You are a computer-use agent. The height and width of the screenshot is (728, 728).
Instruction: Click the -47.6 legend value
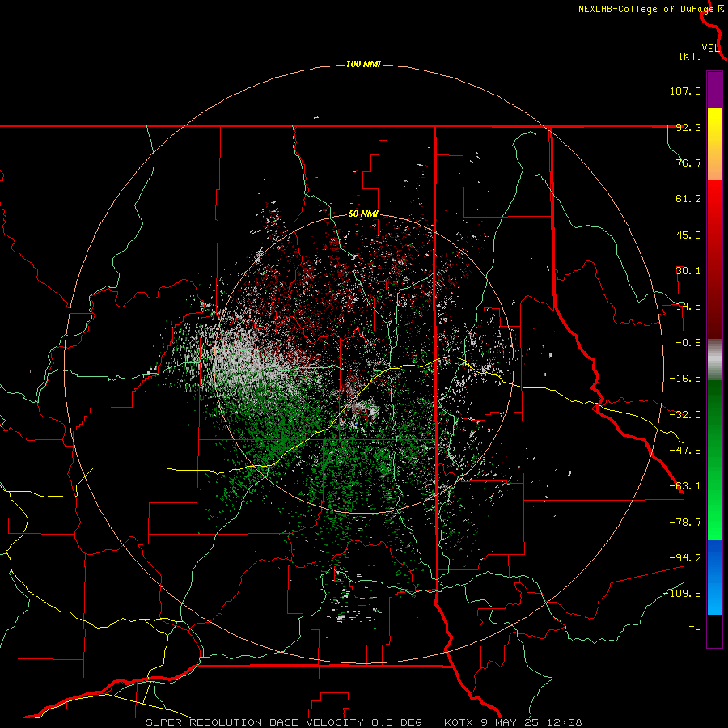coord(685,451)
